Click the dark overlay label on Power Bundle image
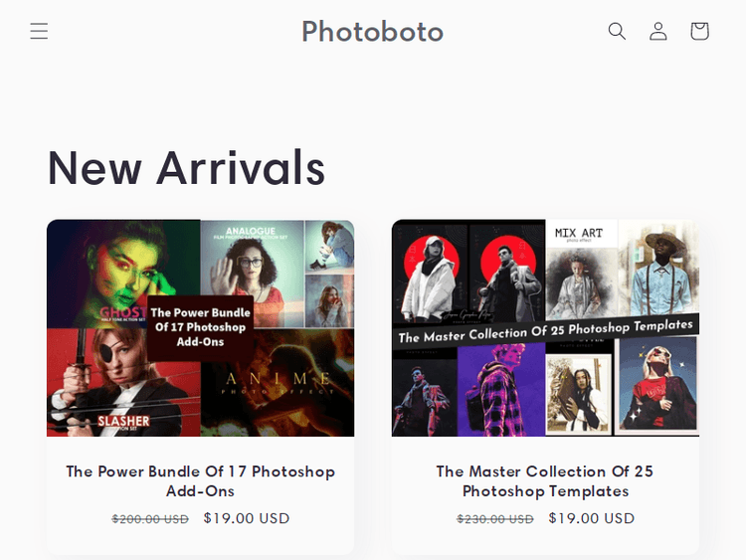Viewport: 746px width, 560px height. point(200,326)
